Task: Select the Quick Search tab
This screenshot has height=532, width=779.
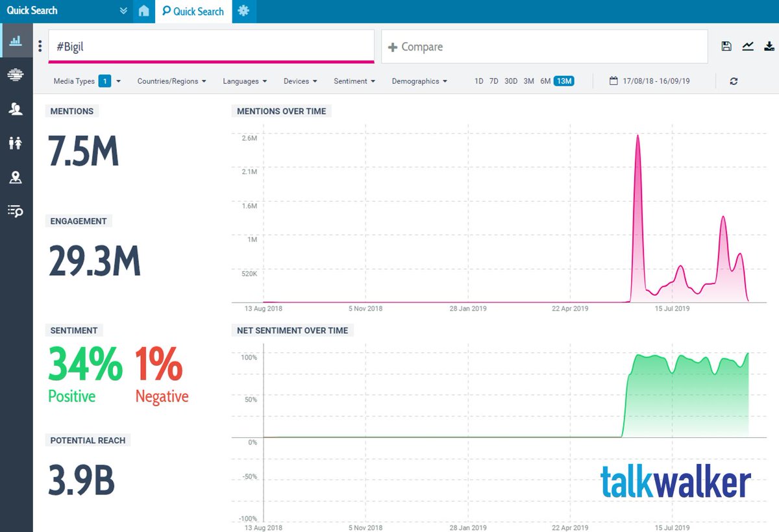Action: click(x=193, y=11)
